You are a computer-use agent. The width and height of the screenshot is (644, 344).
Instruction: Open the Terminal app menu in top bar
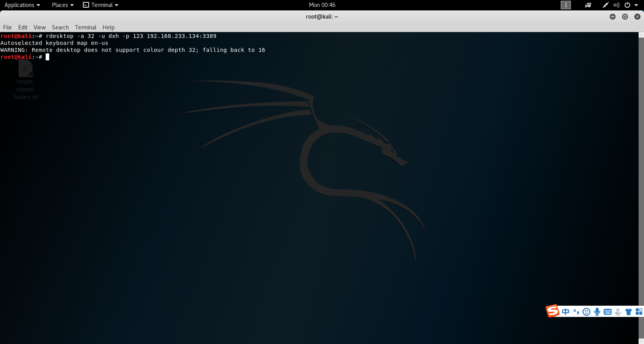tap(101, 5)
